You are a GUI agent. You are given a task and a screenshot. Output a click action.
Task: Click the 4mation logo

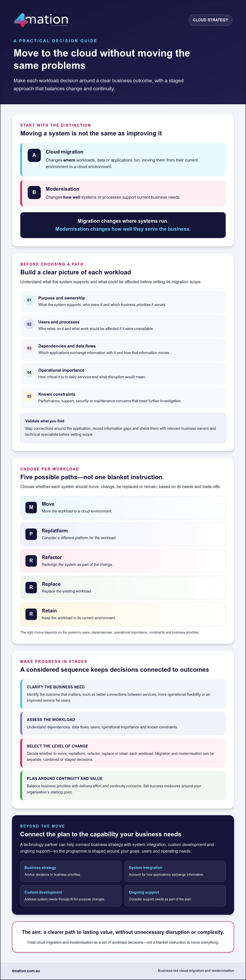click(x=41, y=20)
